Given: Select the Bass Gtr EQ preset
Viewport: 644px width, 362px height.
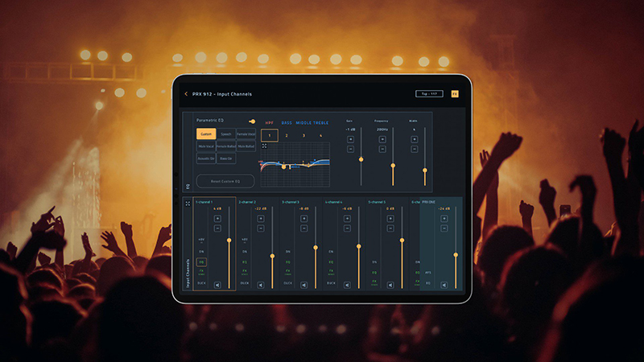Looking at the screenshot, I should (226, 158).
